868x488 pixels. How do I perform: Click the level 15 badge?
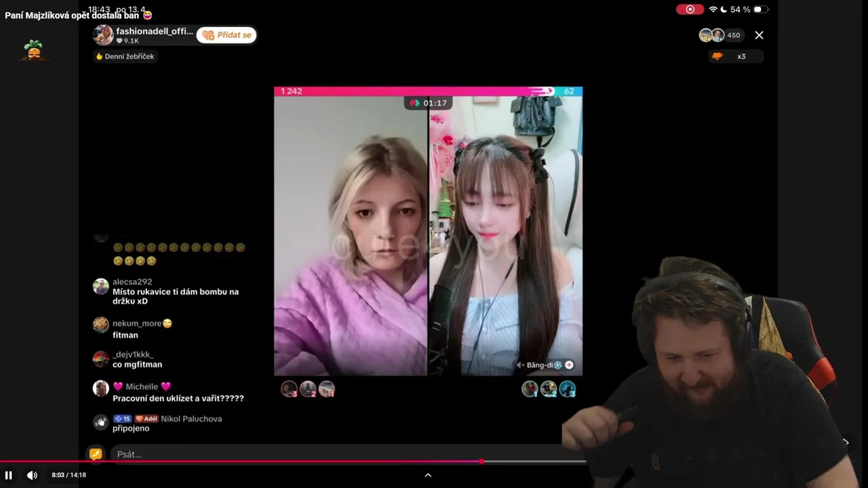point(122,419)
